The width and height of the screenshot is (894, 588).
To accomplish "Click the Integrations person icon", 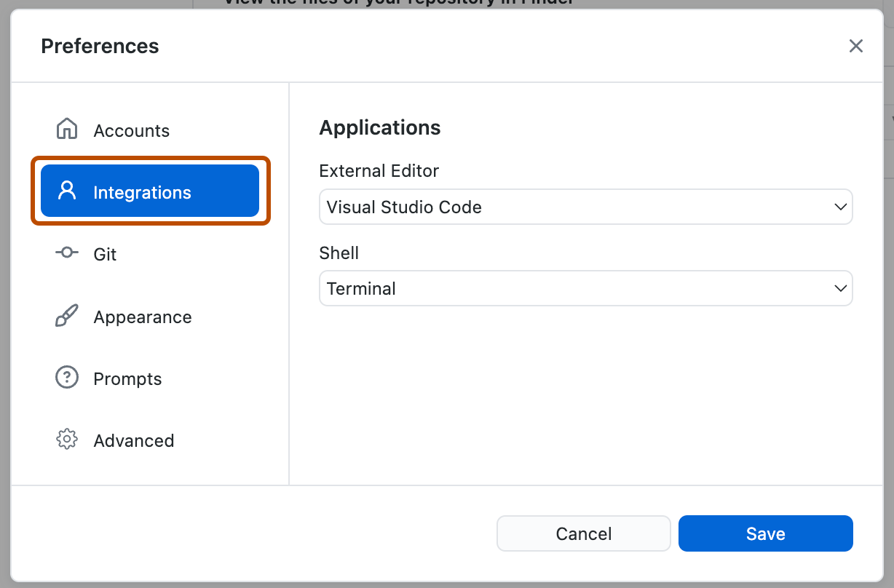I will coord(67,191).
